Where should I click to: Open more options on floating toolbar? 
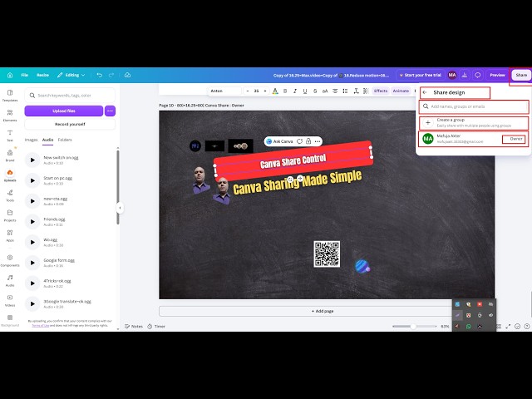coord(318,141)
